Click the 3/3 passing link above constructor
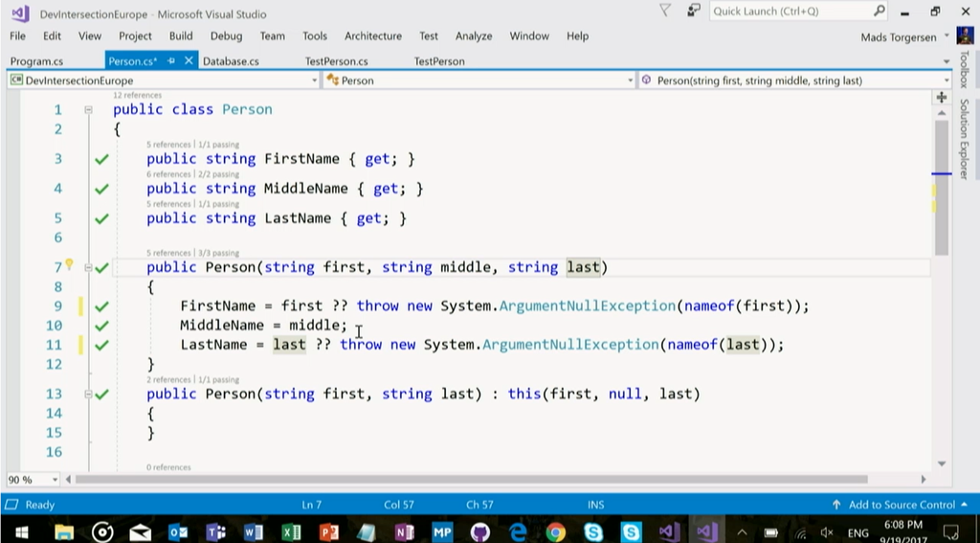This screenshot has width=980, height=543. [219, 253]
